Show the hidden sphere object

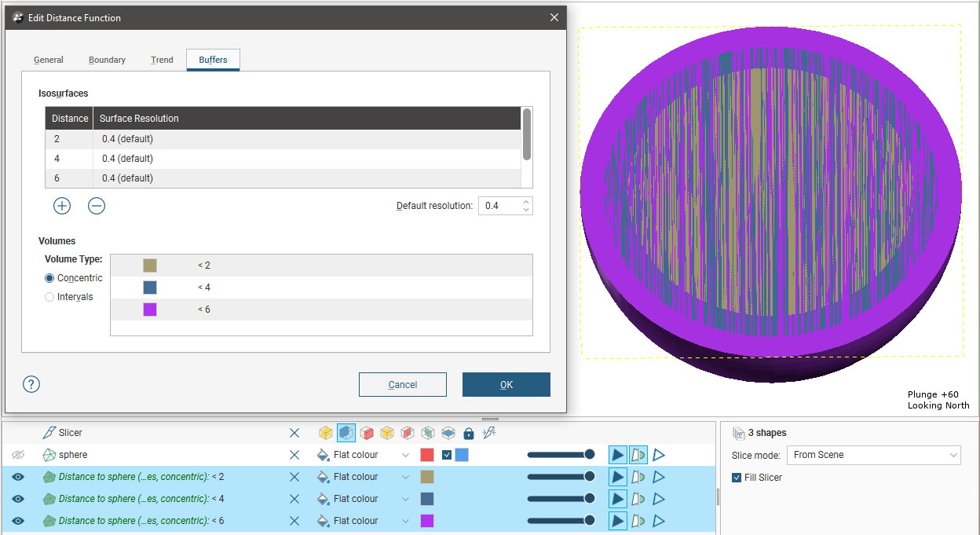click(x=18, y=455)
